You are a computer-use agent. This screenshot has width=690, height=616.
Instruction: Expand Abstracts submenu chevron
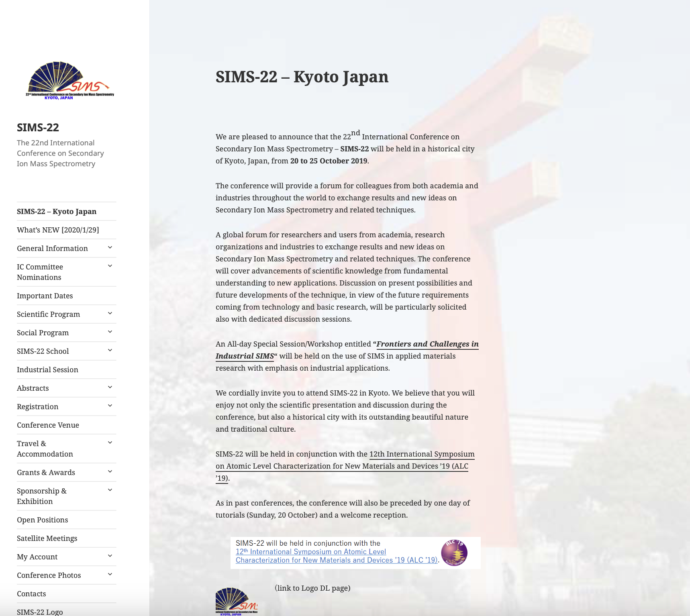[x=110, y=388]
